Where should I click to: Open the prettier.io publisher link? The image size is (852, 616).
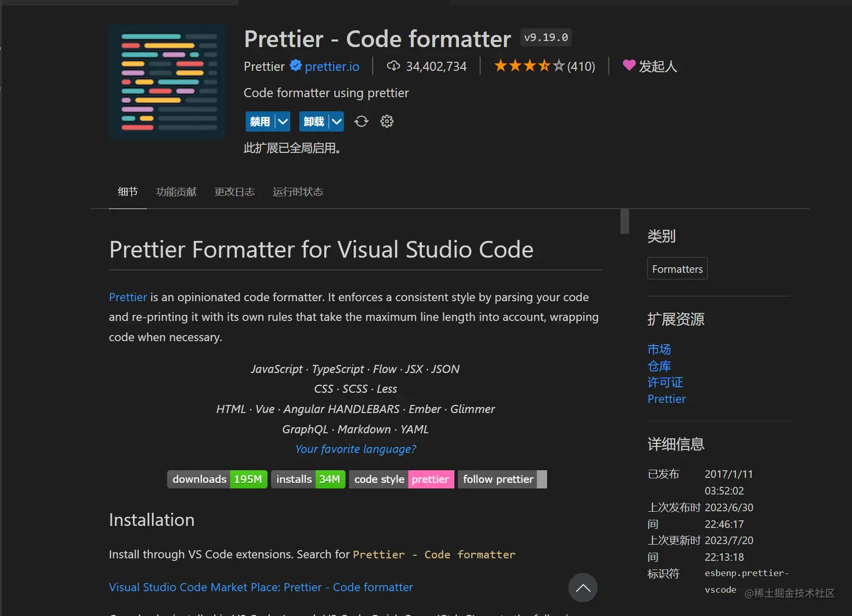332,66
